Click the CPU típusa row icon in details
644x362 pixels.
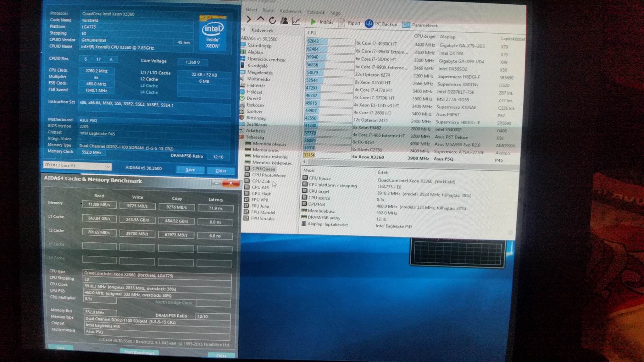pyautogui.click(x=305, y=178)
